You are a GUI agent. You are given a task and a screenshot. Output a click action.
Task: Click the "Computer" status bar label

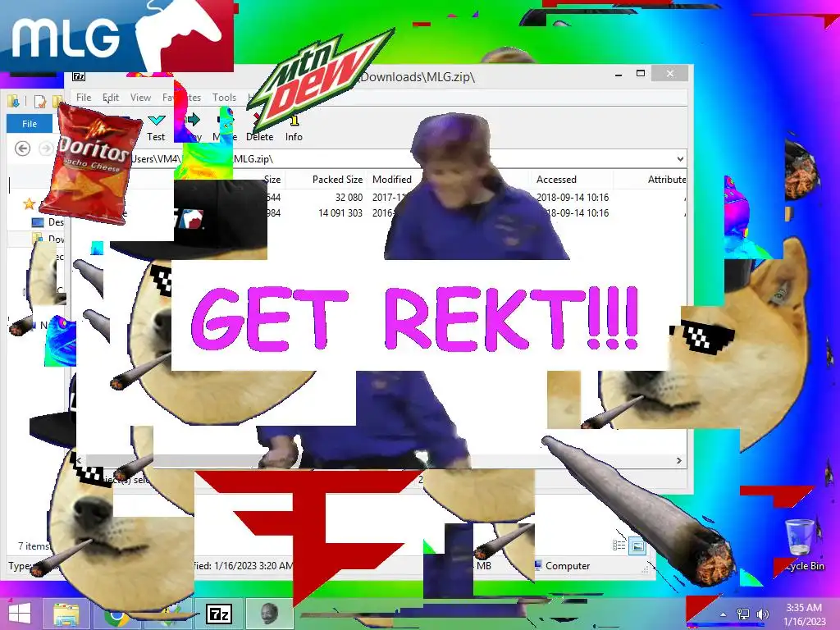coord(568,566)
